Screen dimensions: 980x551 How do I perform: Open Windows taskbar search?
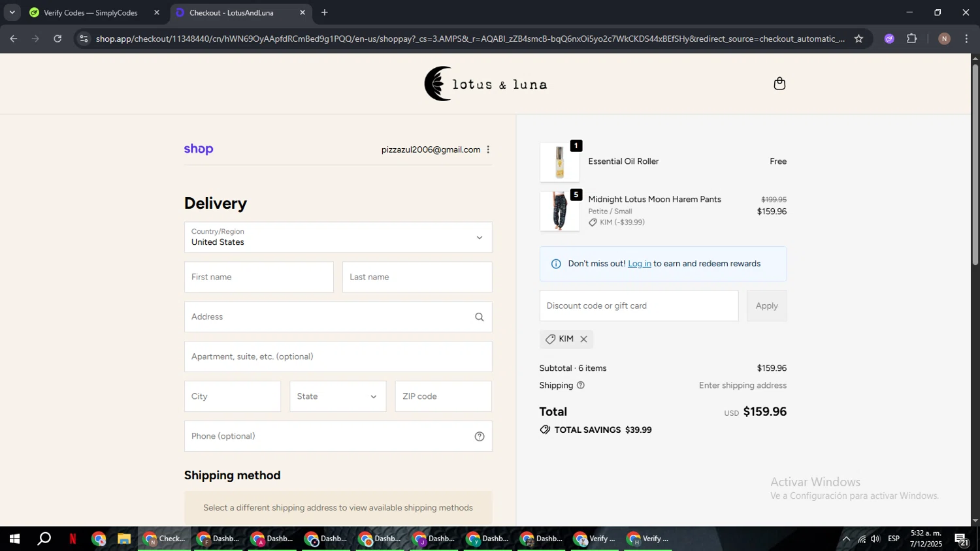coord(44,539)
